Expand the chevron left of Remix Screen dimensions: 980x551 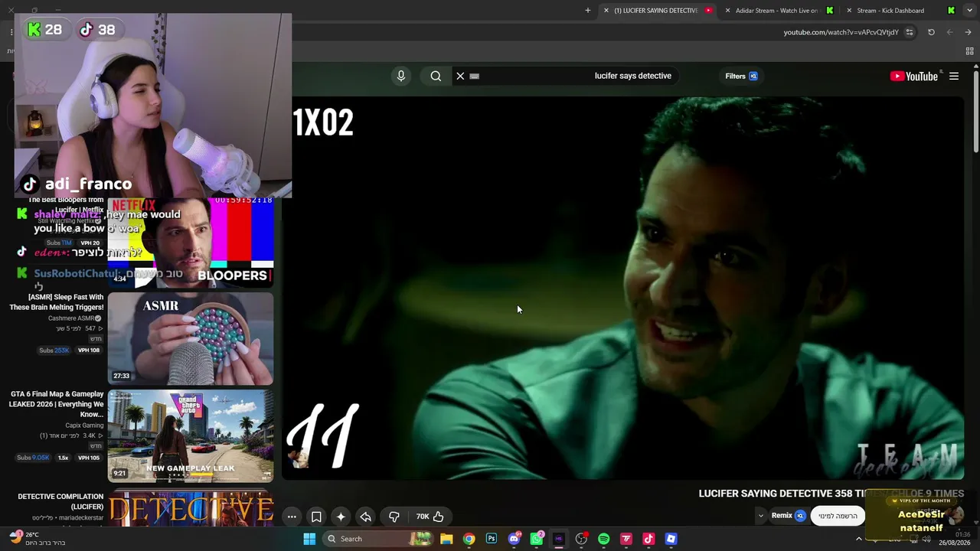760,516
